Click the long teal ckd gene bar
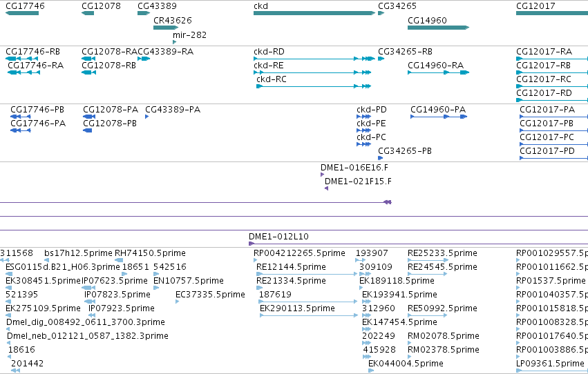The height and width of the screenshot is (374, 588). point(314,13)
